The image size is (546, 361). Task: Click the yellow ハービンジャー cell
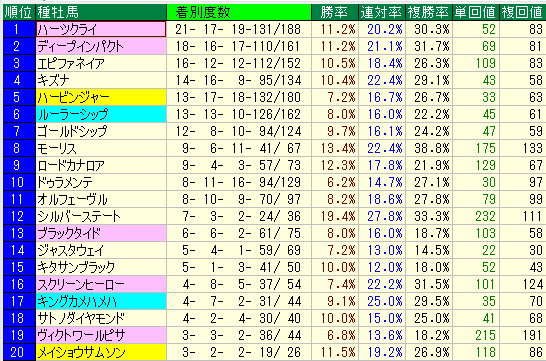[x=101, y=97]
